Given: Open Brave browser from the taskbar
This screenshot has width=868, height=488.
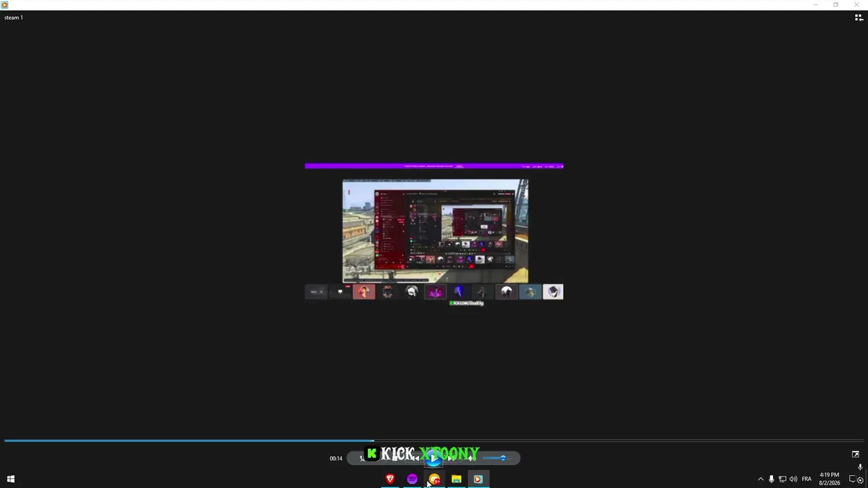Looking at the screenshot, I should [390, 479].
